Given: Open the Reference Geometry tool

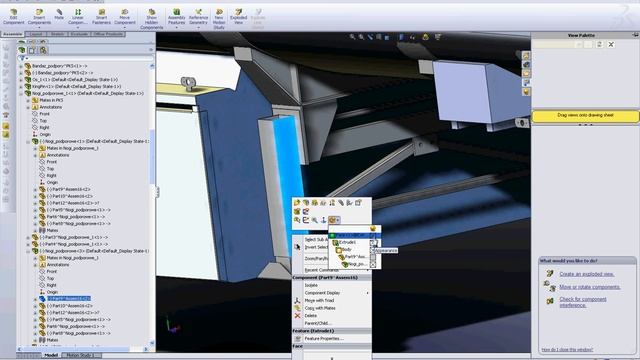Looking at the screenshot, I should (x=198, y=17).
